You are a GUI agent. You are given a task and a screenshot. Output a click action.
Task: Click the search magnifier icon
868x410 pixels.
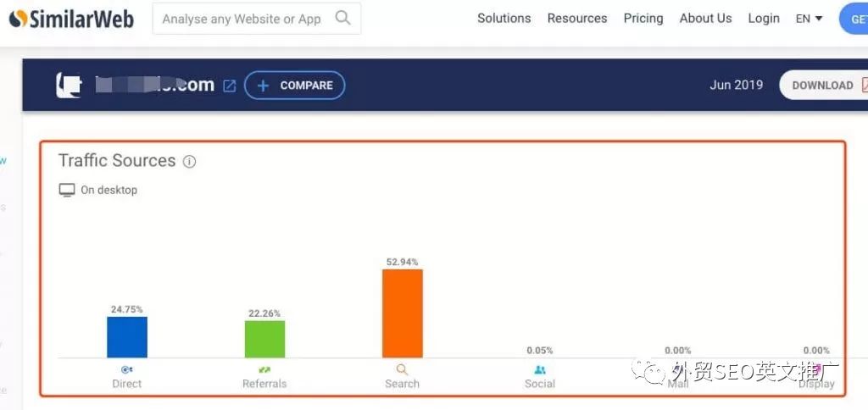click(342, 18)
